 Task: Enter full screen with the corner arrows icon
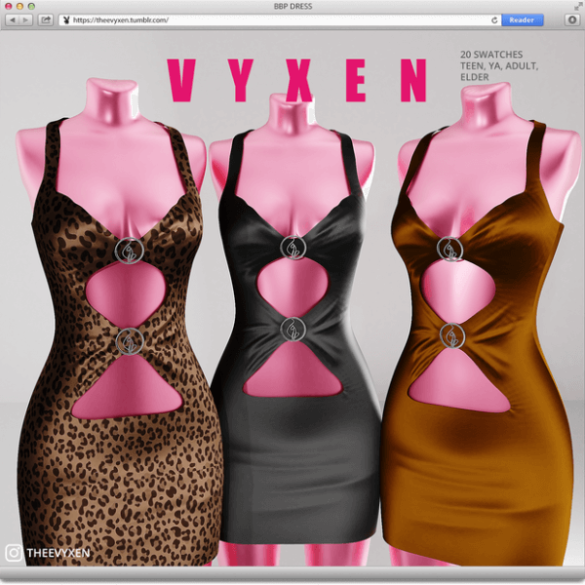point(578,6)
